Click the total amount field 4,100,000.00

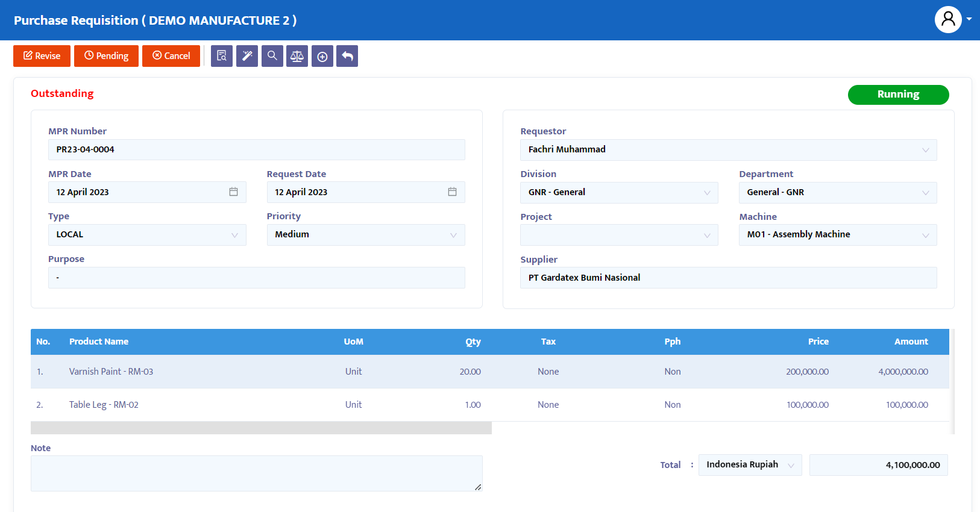tap(879, 465)
